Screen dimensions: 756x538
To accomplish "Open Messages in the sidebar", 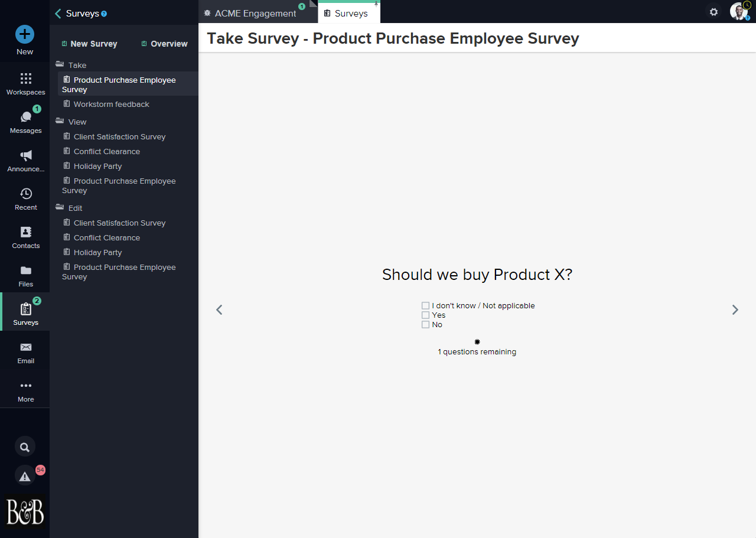I will pyautogui.click(x=25, y=121).
